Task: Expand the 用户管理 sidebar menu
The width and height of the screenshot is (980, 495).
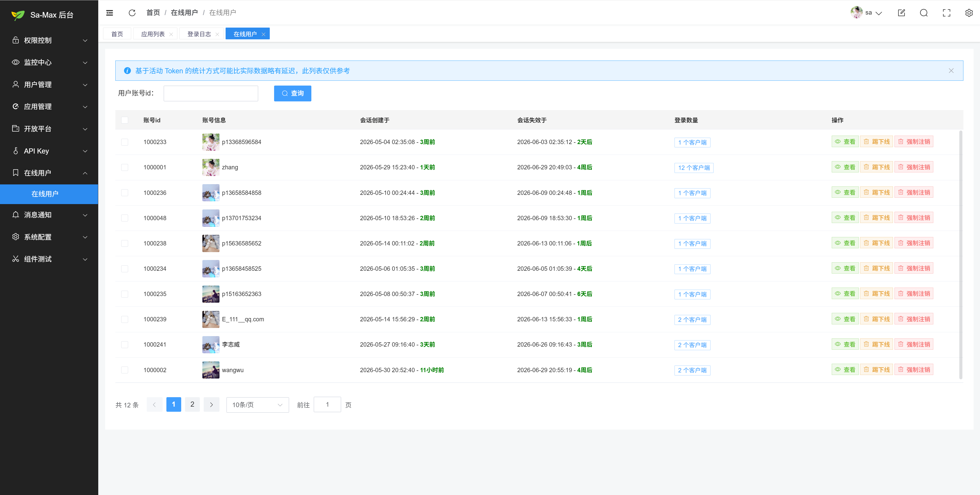Action: pyautogui.click(x=49, y=85)
